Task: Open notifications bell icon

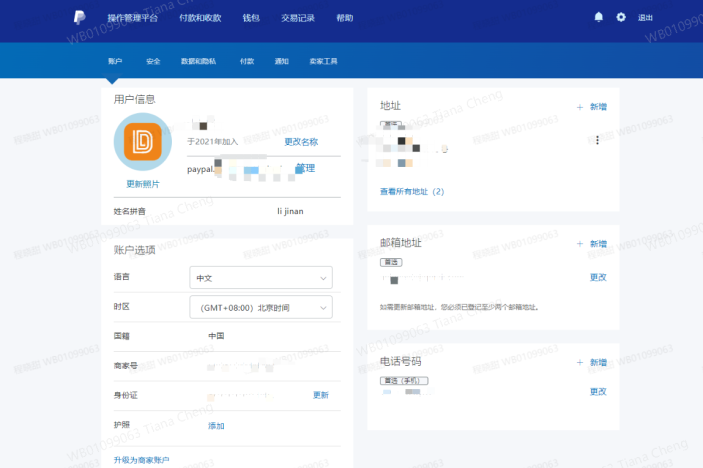Action: coord(599,18)
